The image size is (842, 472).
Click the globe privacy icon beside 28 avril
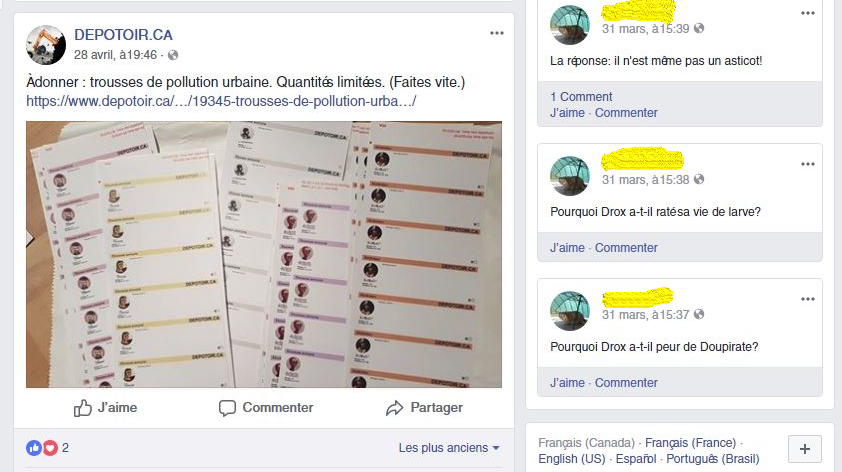173,55
